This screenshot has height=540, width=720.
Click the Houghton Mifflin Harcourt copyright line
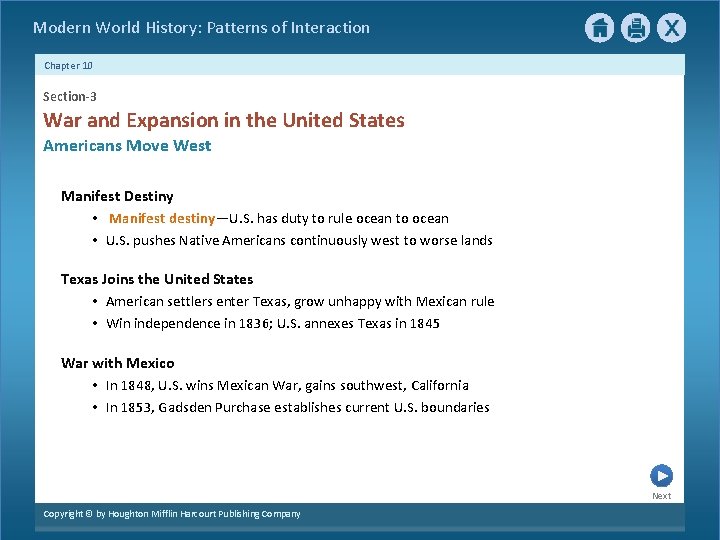172,514
